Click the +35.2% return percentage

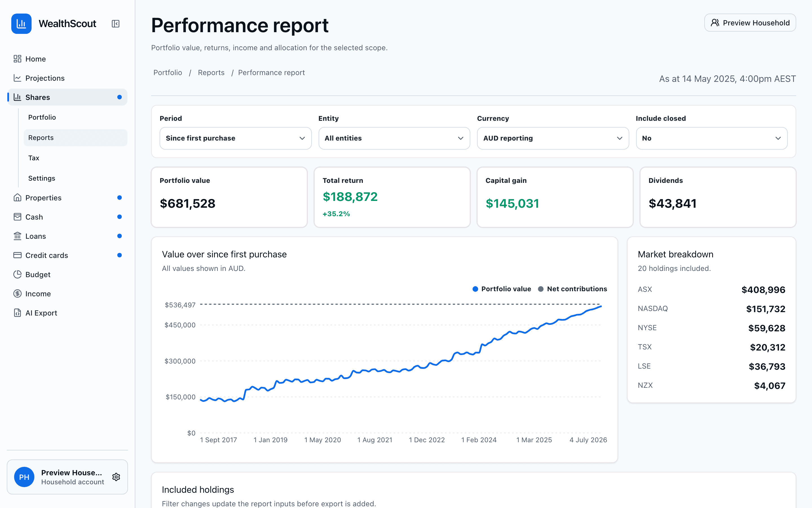pyautogui.click(x=336, y=214)
